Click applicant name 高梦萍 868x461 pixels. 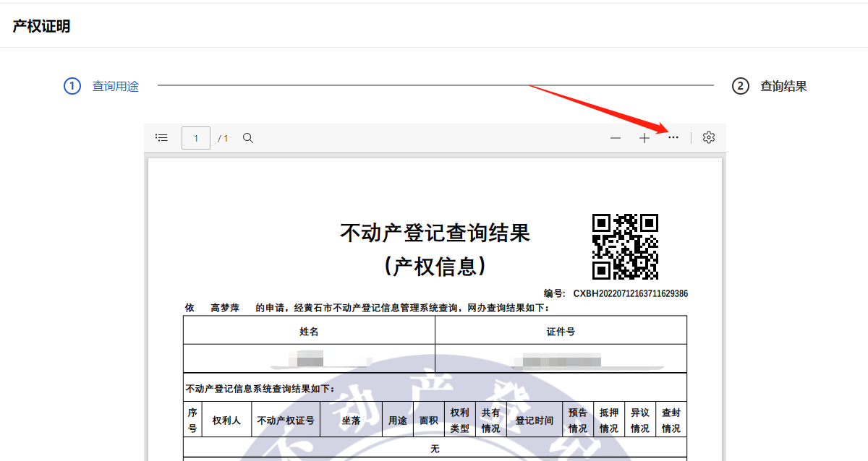point(224,308)
